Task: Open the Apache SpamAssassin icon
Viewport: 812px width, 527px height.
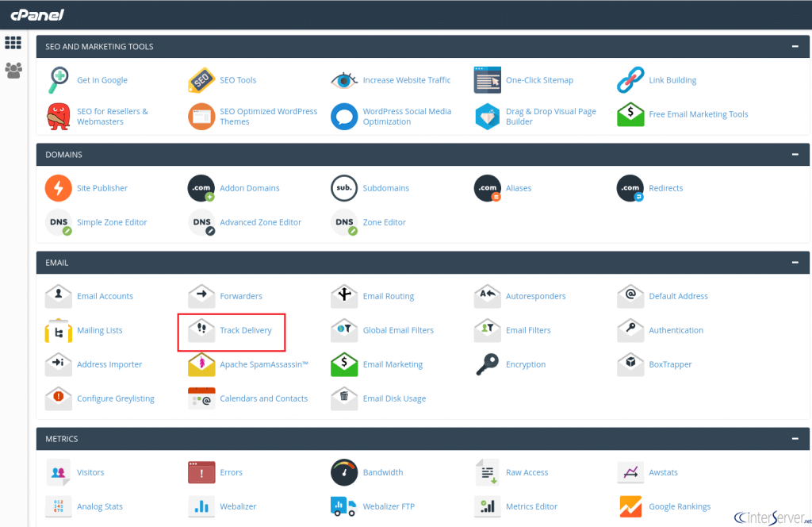Action: [201, 364]
